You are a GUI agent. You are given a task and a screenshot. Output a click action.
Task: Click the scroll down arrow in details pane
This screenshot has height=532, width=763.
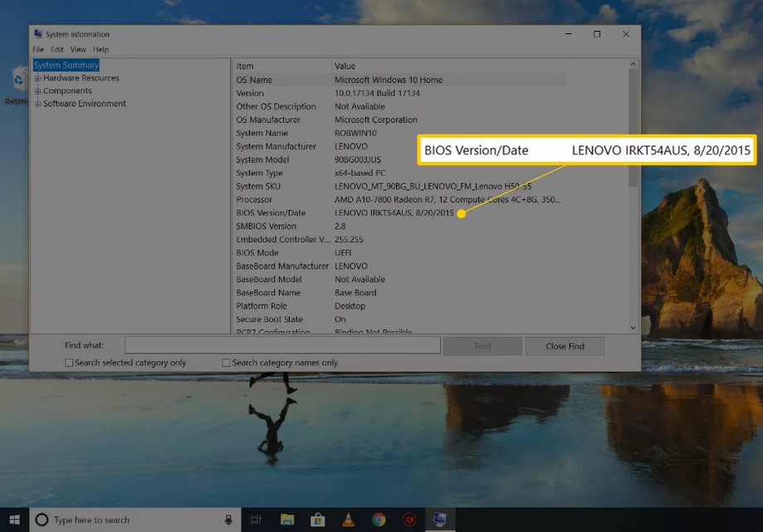[x=633, y=328]
